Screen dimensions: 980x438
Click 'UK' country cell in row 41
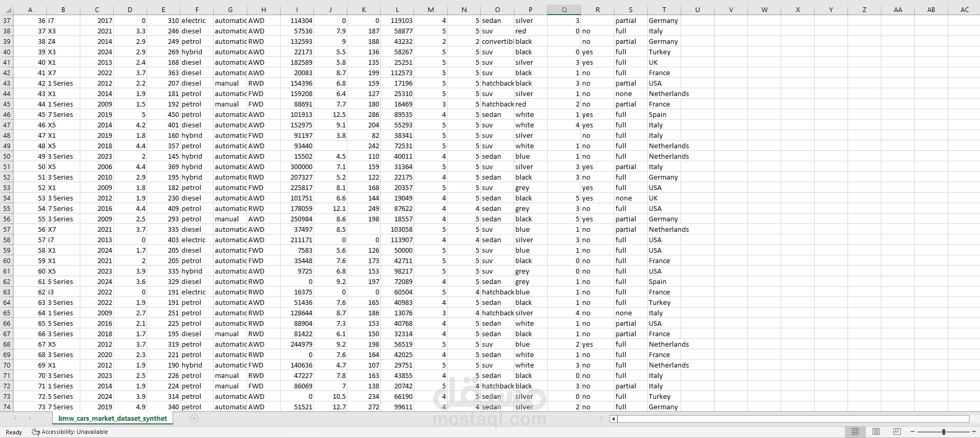[x=664, y=63]
